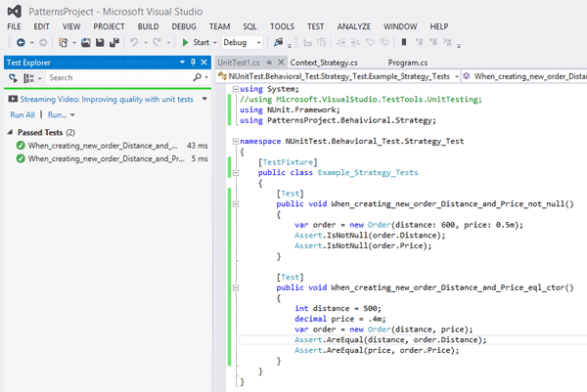The image size is (587, 392).
Task: Open the Start button dropdown arrow
Action: point(215,43)
